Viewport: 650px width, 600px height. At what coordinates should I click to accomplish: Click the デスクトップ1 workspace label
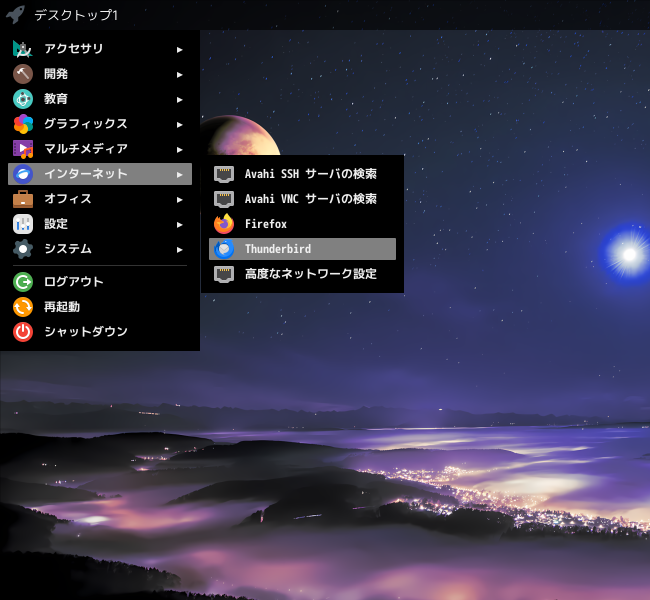(76, 15)
